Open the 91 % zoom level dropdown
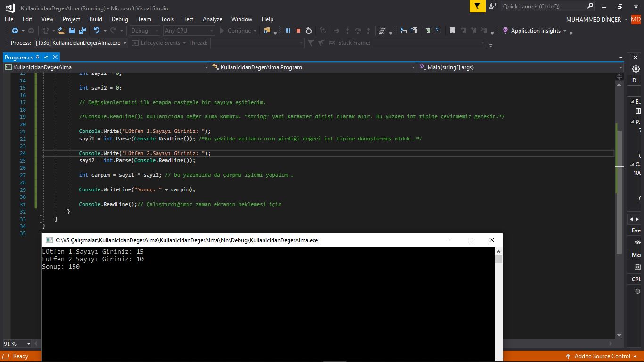 [x=29, y=344]
